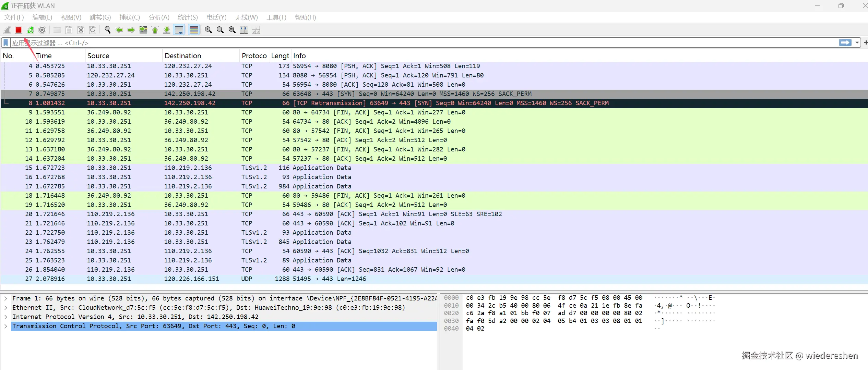The height and width of the screenshot is (370, 868).
Task: Jump to the last packet icon
Action: pyautogui.click(x=167, y=30)
